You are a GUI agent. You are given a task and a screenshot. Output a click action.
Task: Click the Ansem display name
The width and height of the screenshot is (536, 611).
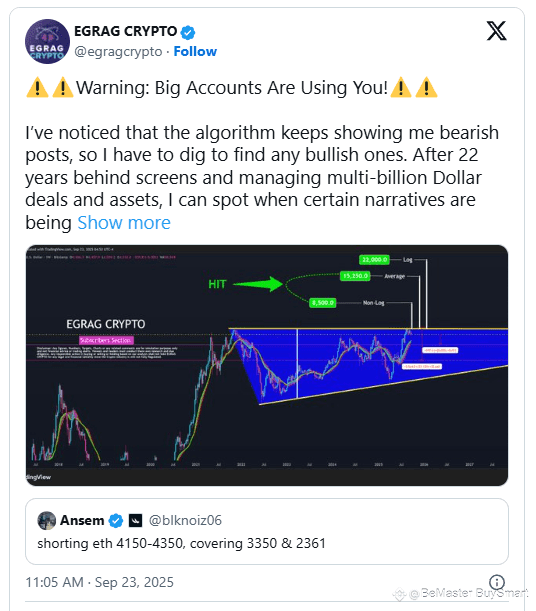(82, 520)
